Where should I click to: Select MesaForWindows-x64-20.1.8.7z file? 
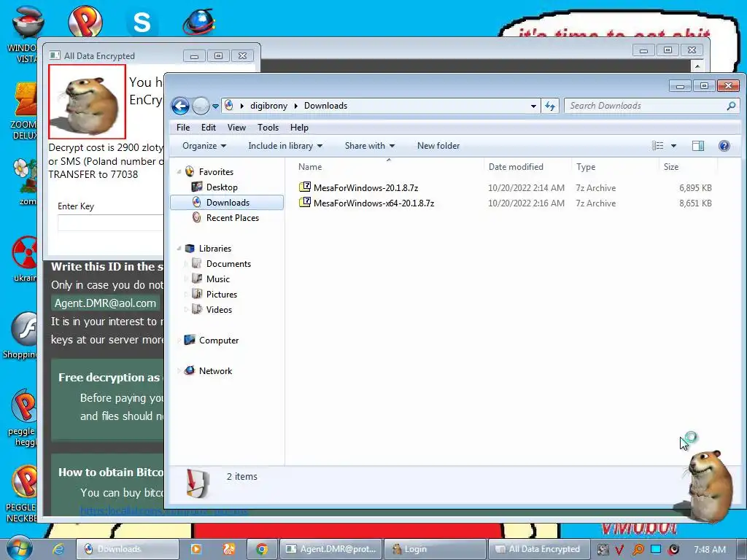(x=373, y=203)
